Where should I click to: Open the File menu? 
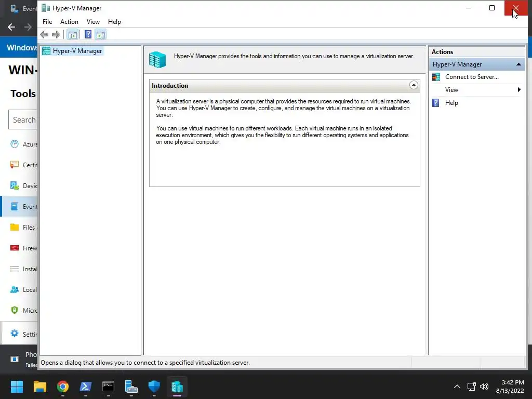[47, 22]
